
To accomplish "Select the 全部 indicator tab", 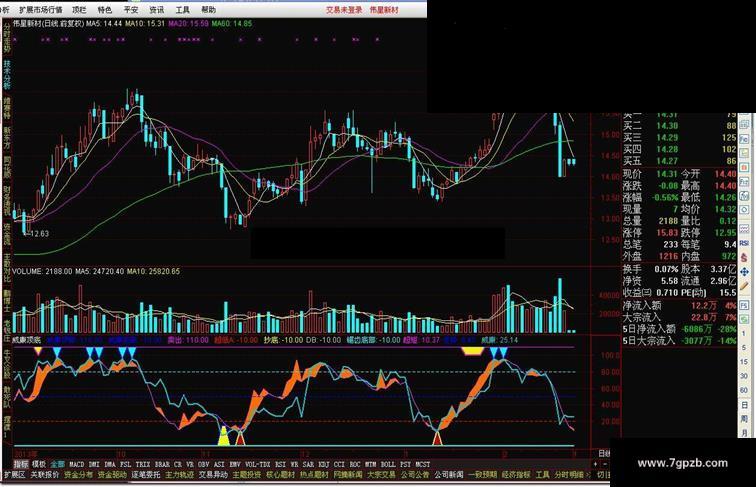I will click(57, 464).
